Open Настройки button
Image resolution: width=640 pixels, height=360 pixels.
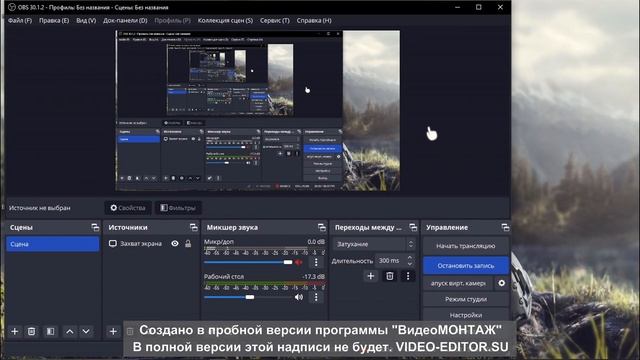point(466,315)
